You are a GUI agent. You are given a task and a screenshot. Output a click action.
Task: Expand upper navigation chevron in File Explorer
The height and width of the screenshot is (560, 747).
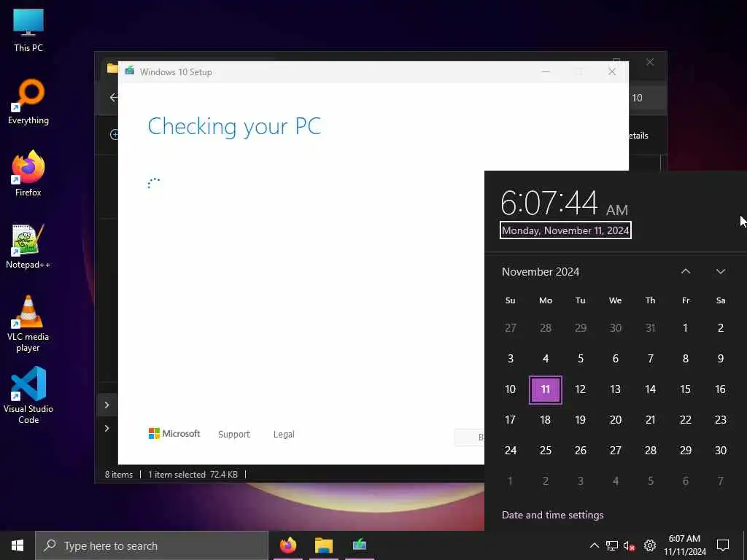(107, 405)
